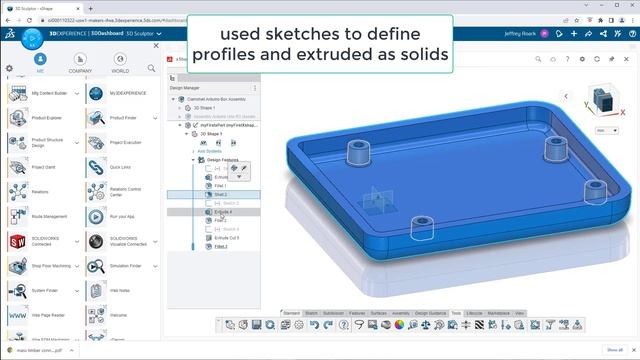Viewport: 640px width, 360px height.
Task: Search apps with the magnifier icon
Action: (x=151, y=68)
